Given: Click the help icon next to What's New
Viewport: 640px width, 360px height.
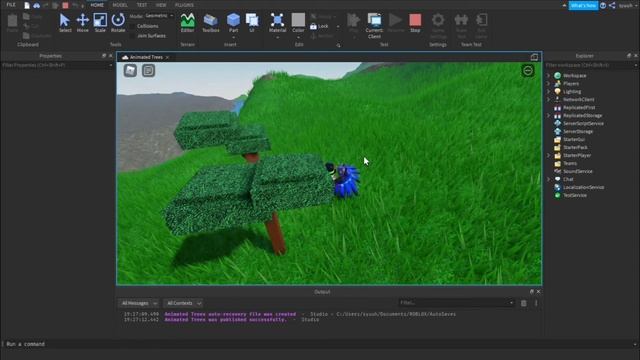Looking at the screenshot, I should click(x=603, y=5).
